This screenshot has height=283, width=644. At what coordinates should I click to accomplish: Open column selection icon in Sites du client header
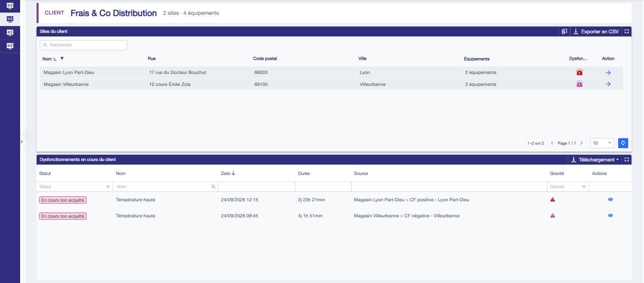coord(564,31)
